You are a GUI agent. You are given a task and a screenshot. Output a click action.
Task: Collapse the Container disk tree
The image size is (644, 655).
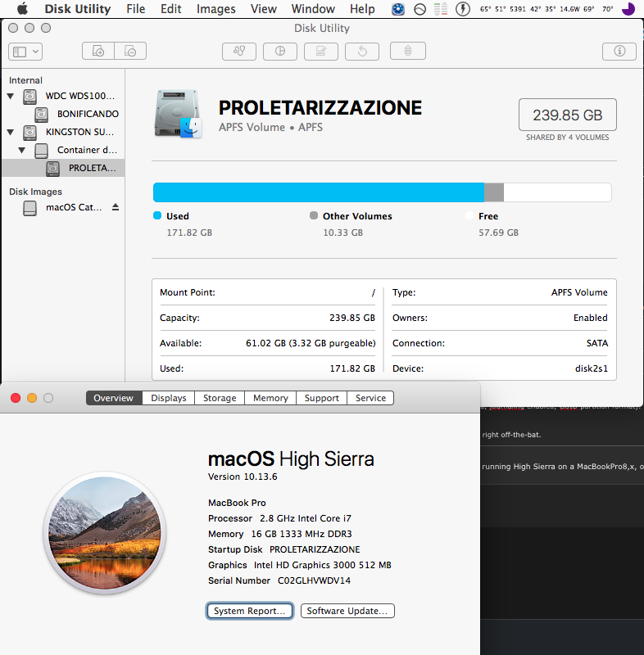pyautogui.click(x=22, y=150)
